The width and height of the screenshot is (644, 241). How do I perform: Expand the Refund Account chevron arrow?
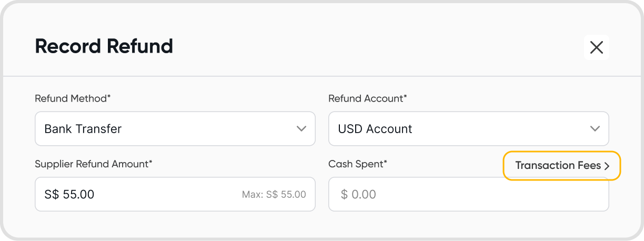pos(595,128)
